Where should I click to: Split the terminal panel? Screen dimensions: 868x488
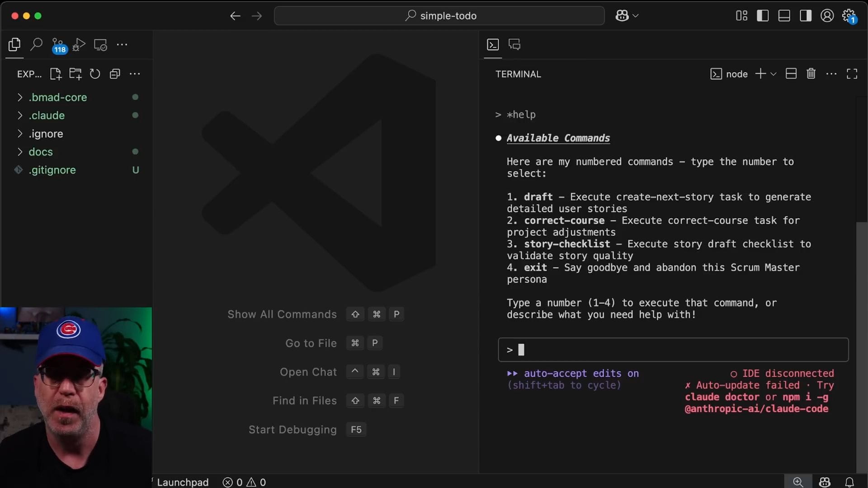[791, 74]
